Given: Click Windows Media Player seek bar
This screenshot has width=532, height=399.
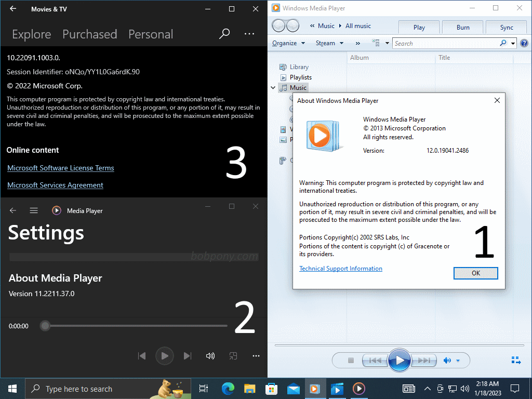Looking at the screenshot, I should (x=400, y=345).
